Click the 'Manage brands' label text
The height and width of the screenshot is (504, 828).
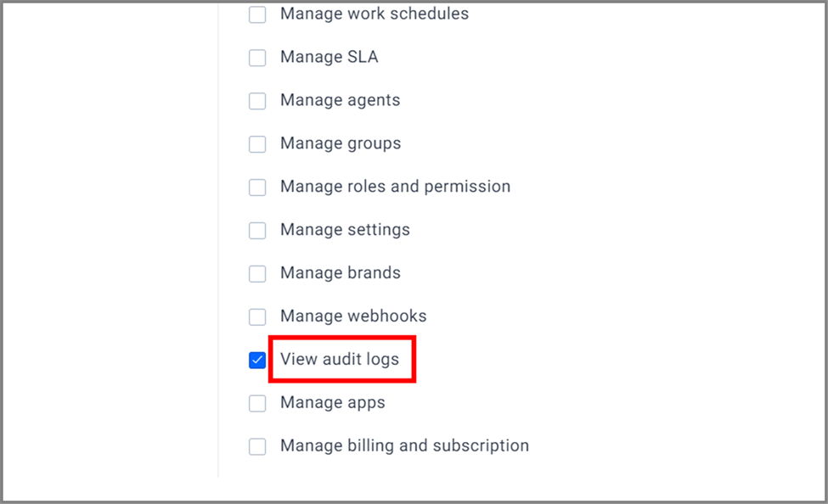340,273
